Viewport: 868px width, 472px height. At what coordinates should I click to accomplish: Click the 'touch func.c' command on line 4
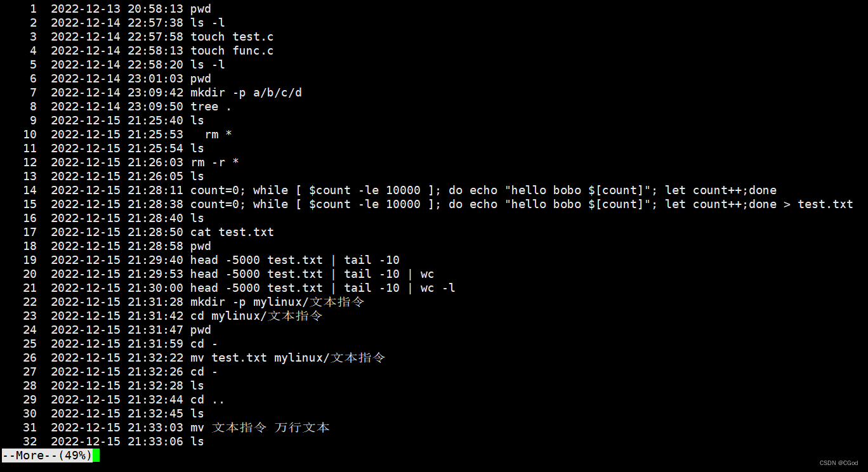[232, 51]
